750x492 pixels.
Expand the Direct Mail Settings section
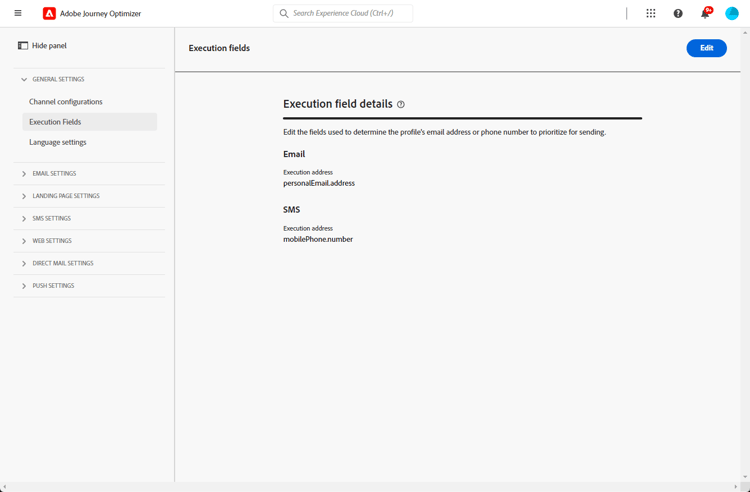click(x=24, y=264)
